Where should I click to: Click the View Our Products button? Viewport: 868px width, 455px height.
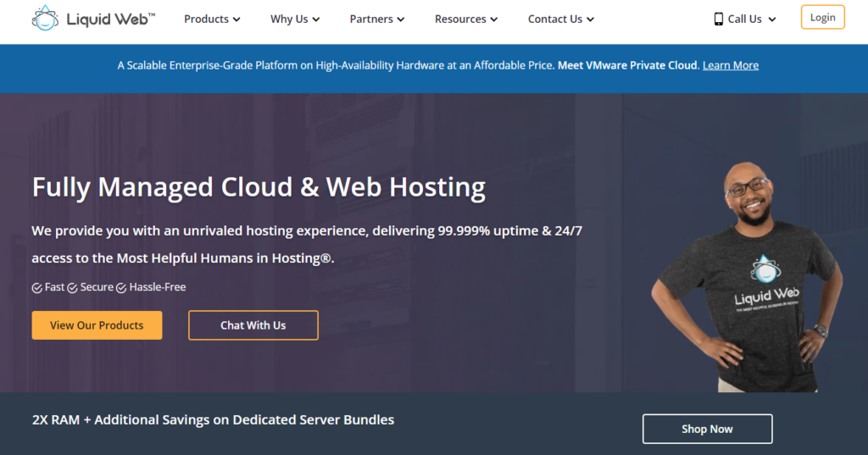point(97,325)
